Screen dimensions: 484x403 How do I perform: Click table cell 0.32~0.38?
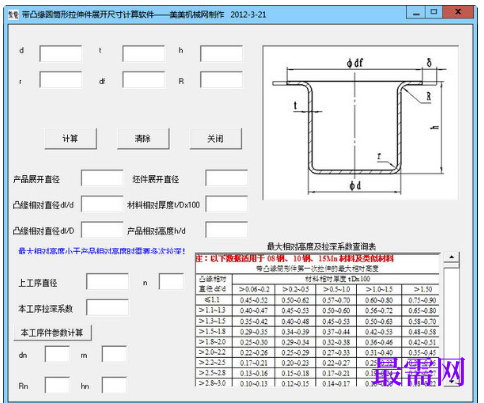(336, 342)
